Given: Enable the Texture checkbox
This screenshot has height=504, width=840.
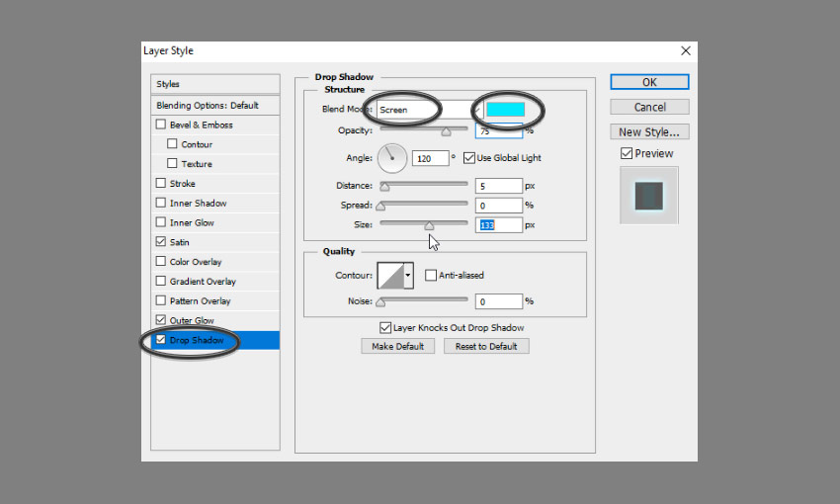Looking at the screenshot, I should pos(172,163).
